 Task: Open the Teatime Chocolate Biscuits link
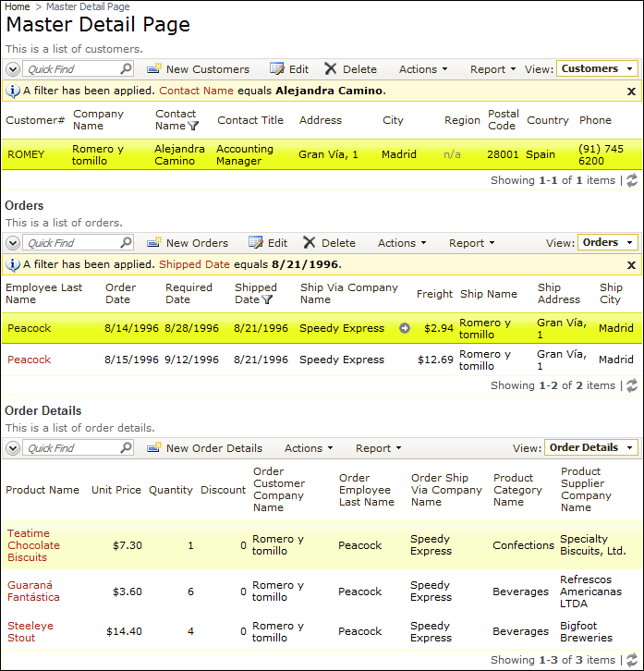[x=33, y=545]
